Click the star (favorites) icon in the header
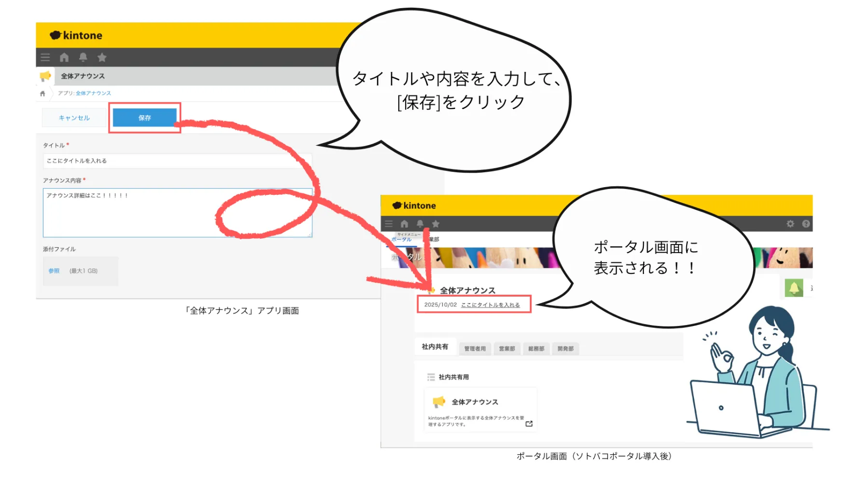This screenshot has height=488, width=868. (x=102, y=57)
